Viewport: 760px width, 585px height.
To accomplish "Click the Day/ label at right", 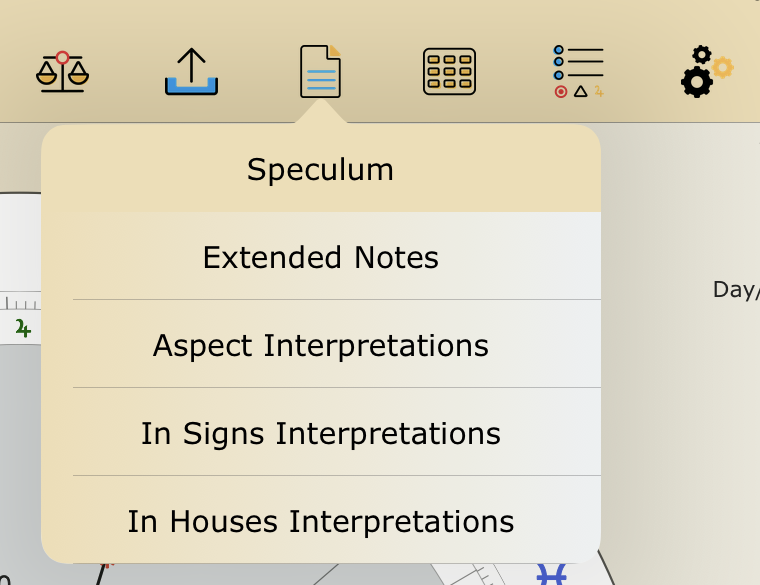I will [735, 290].
